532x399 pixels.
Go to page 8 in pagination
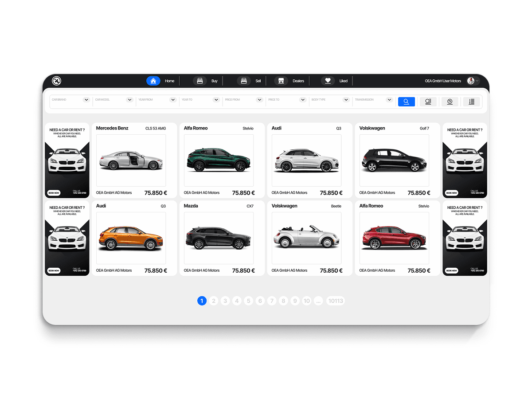(284, 301)
